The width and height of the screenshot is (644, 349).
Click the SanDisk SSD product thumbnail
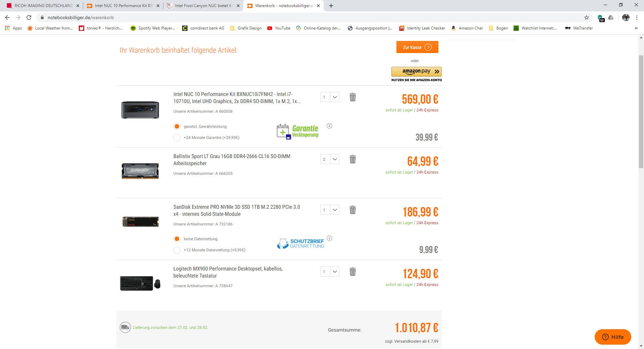tap(140, 221)
